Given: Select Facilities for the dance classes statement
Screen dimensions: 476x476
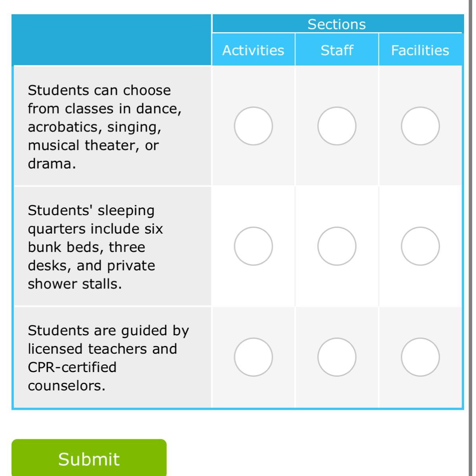Looking at the screenshot, I should [x=420, y=126].
